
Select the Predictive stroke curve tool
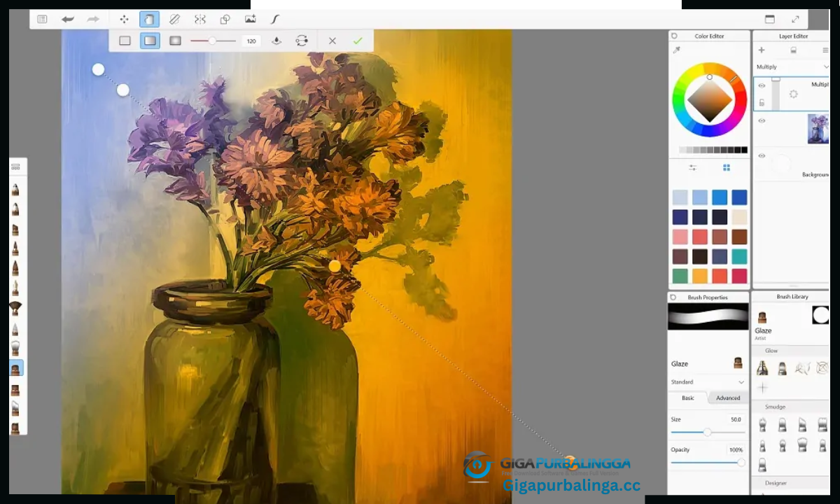click(275, 20)
